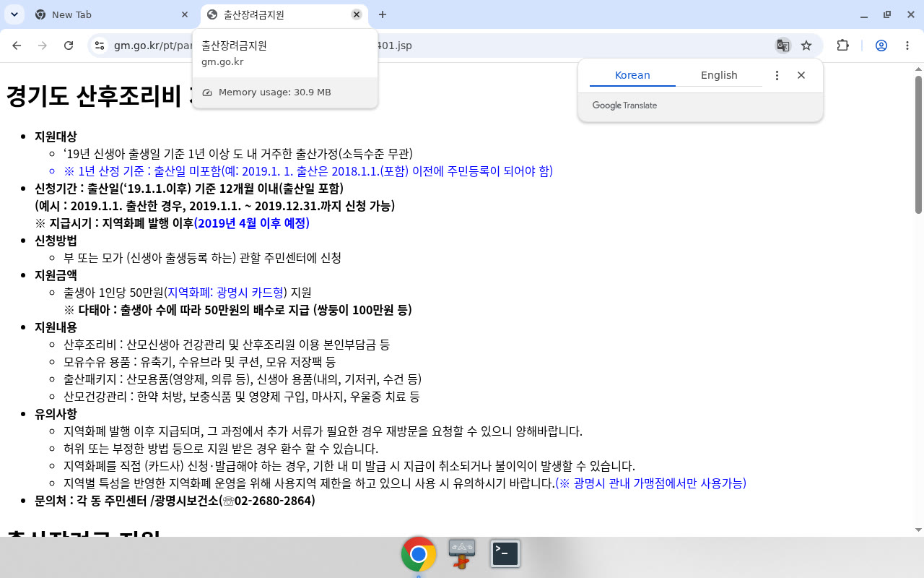Close the New Tab tab
924x578 pixels.
185,14
